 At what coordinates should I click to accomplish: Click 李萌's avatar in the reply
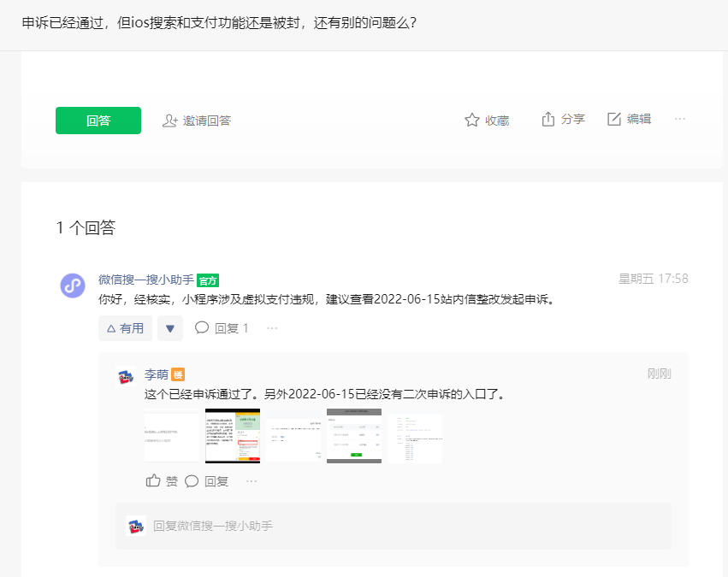pos(126,377)
